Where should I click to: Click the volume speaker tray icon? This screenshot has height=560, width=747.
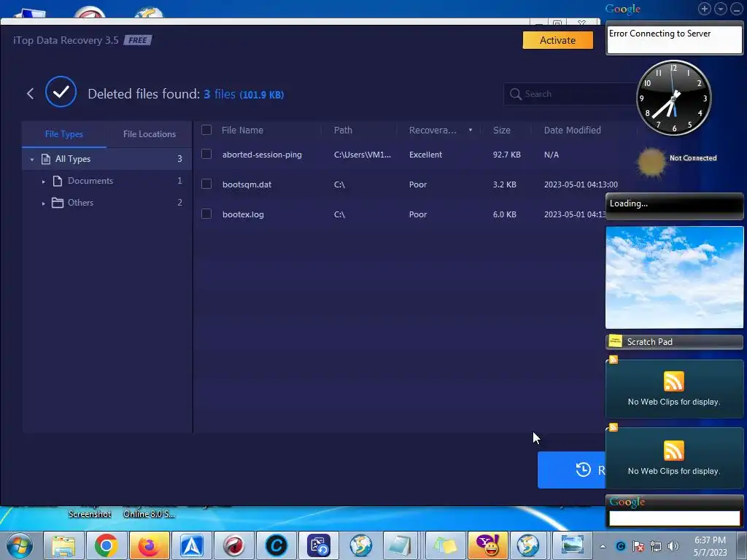click(x=673, y=546)
